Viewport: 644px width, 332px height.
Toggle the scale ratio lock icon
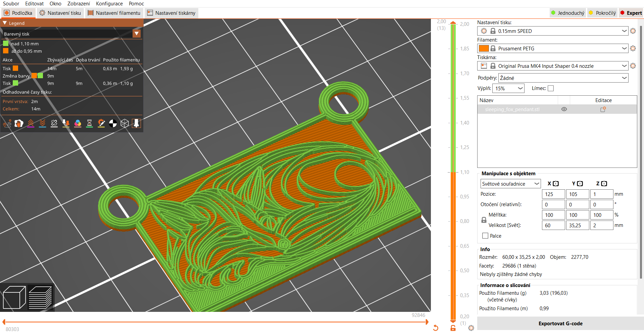pyautogui.click(x=484, y=220)
